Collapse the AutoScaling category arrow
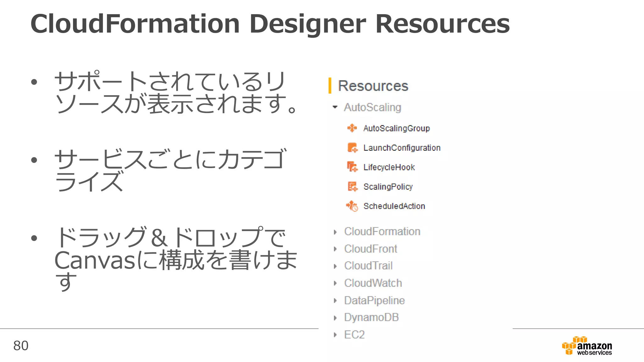 point(335,107)
